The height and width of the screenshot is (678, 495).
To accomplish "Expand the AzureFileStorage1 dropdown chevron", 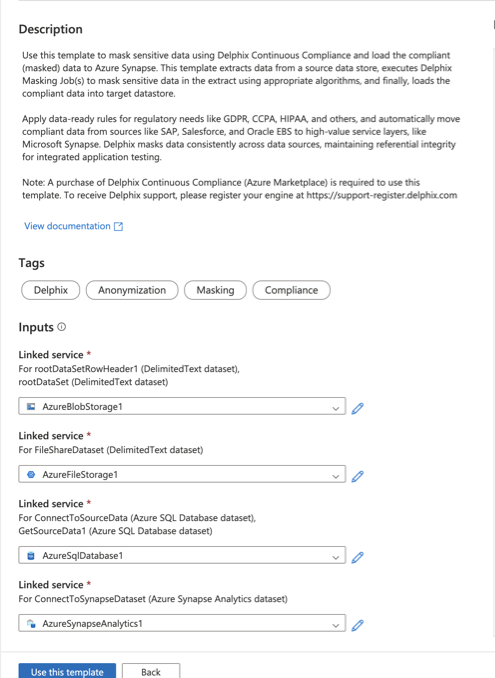I will tap(335, 476).
